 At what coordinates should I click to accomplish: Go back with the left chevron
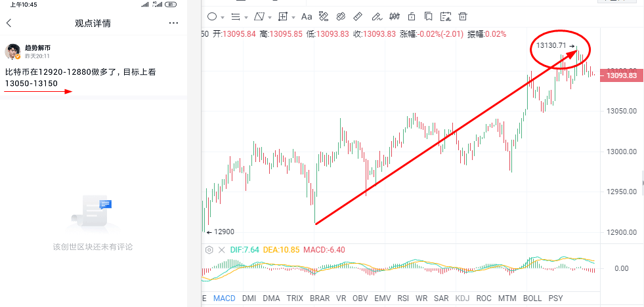(9, 24)
